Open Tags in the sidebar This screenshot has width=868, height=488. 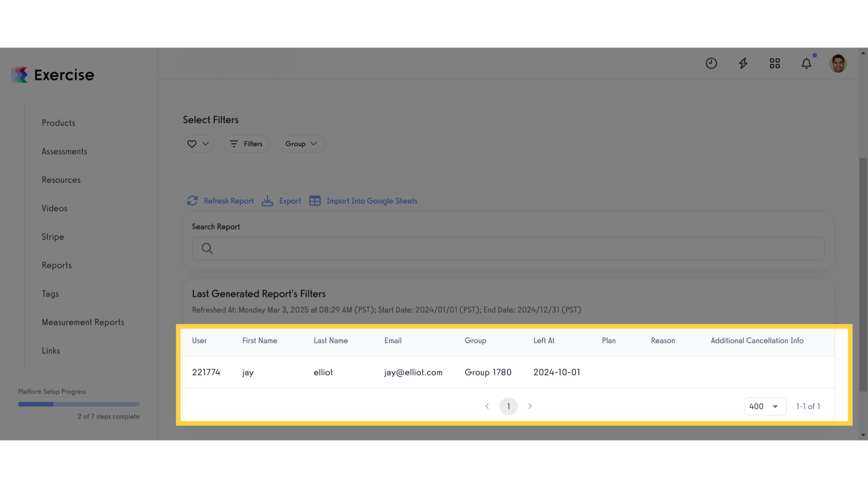coord(50,294)
